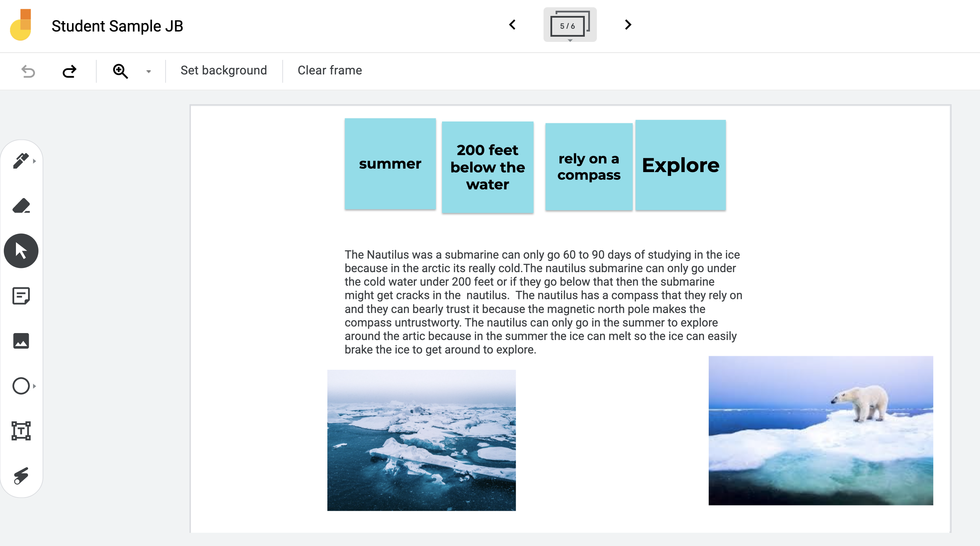Screen dimensions: 980x546
Task: Activate the Select arrow tool
Action: pyautogui.click(x=21, y=251)
